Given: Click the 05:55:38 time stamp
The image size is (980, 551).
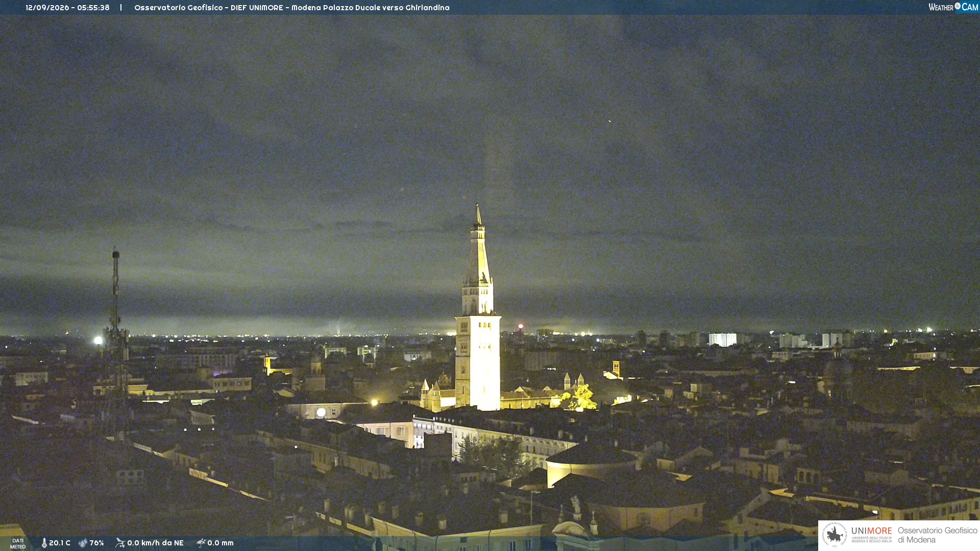Looking at the screenshot, I should pos(93,8).
